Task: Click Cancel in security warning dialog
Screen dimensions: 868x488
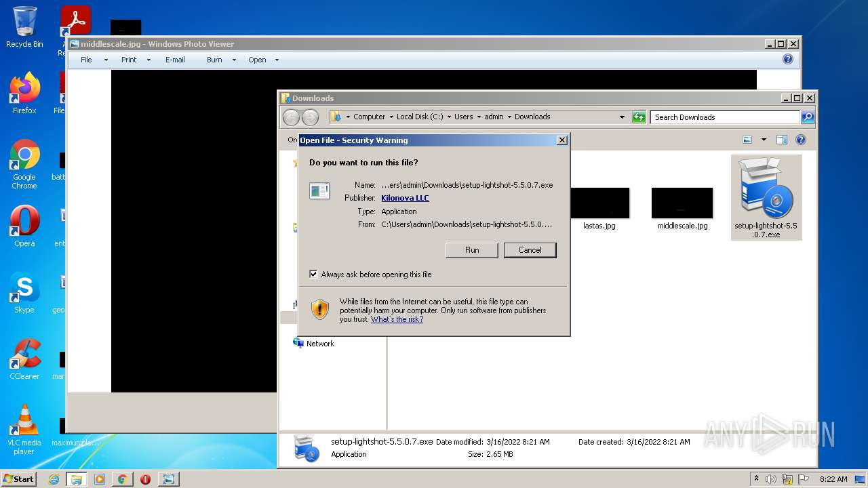Action: click(530, 250)
